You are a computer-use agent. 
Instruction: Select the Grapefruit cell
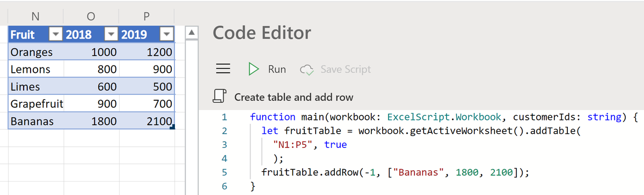pos(36,104)
